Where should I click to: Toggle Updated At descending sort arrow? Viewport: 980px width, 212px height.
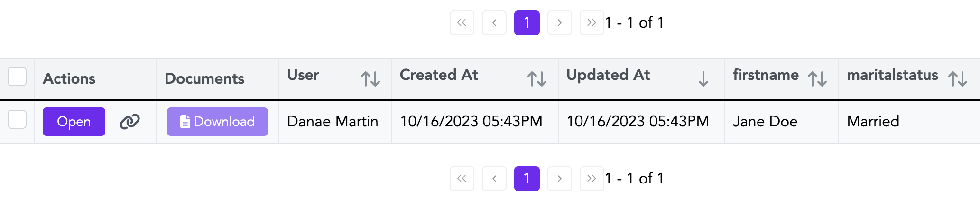703,78
